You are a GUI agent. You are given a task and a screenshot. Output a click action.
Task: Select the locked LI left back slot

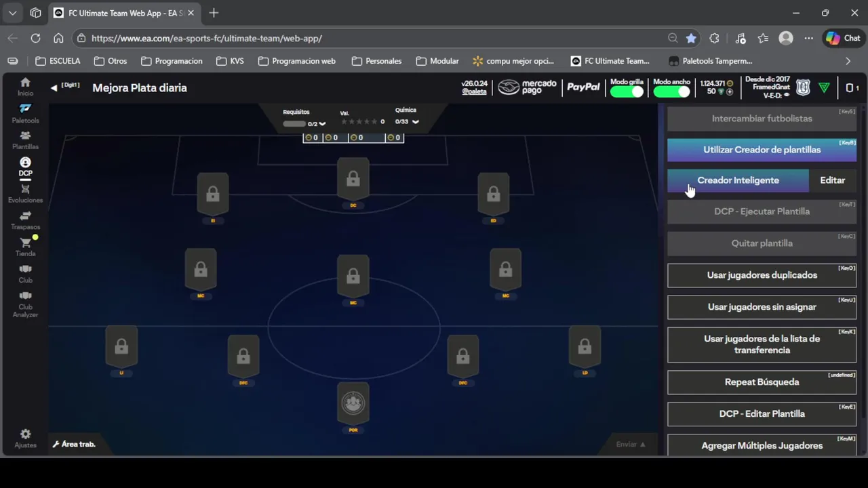click(x=121, y=348)
